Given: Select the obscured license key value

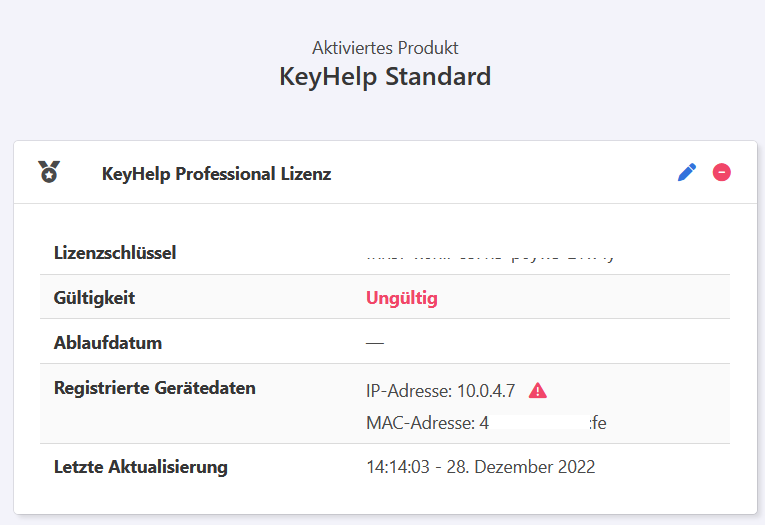Looking at the screenshot, I should 490,257.
